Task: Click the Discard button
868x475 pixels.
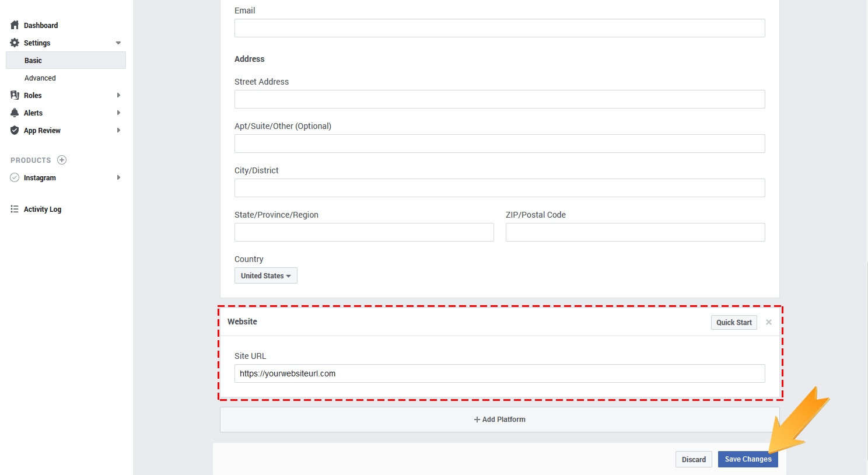Action: pos(694,459)
